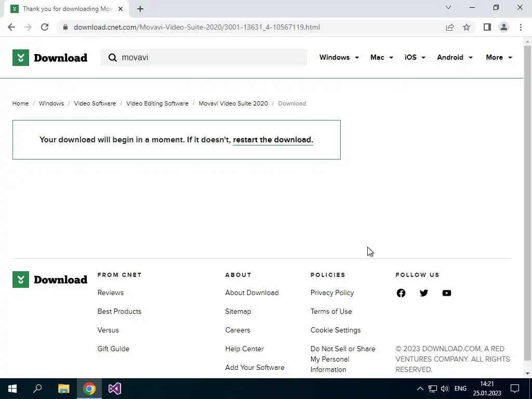
Task: Click the network icon in tray
Action: pos(433,389)
